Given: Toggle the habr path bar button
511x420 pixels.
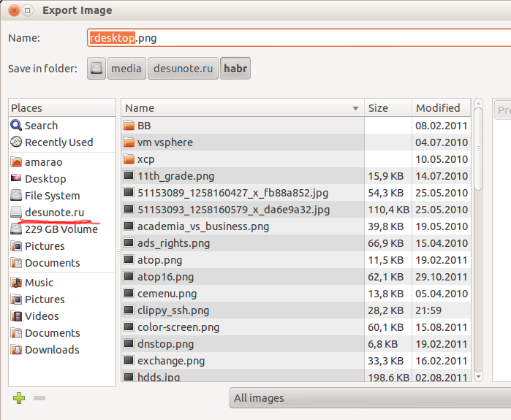Looking at the screenshot, I should tap(235, 69).
